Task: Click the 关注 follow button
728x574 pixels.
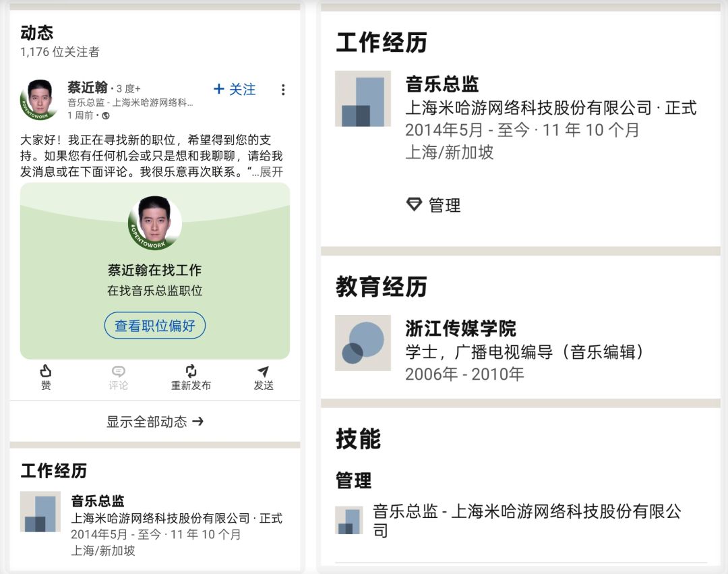Action: click(235, 89)
